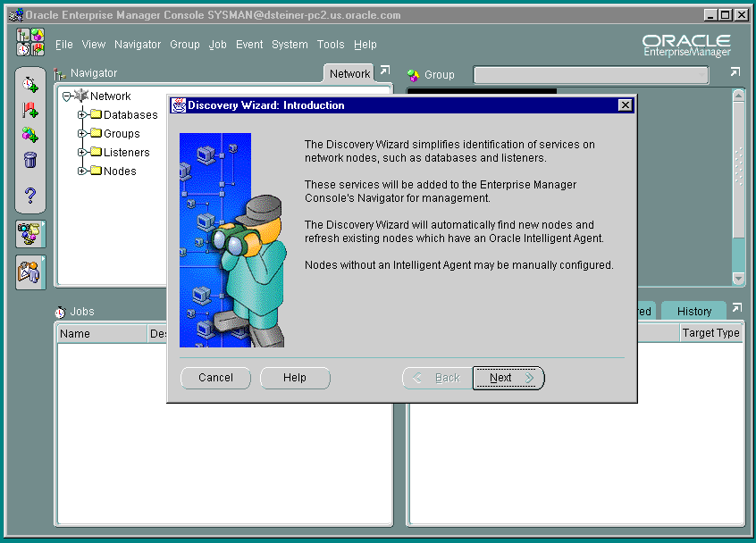
Task: Click the trash can delete icon
Action: click(x=29, y=160)
